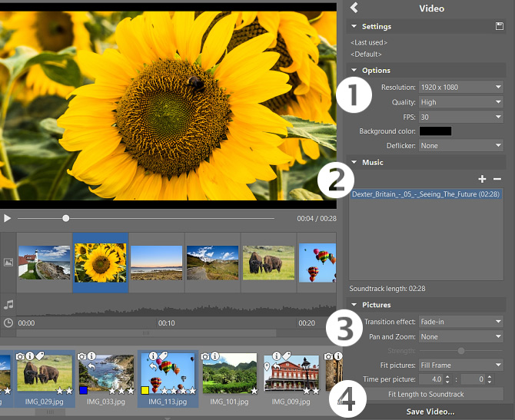Viewport: 515px width, 420px height.
Task: Select IMG_033.jpg in the filmstrip
Action: [106, 379]
